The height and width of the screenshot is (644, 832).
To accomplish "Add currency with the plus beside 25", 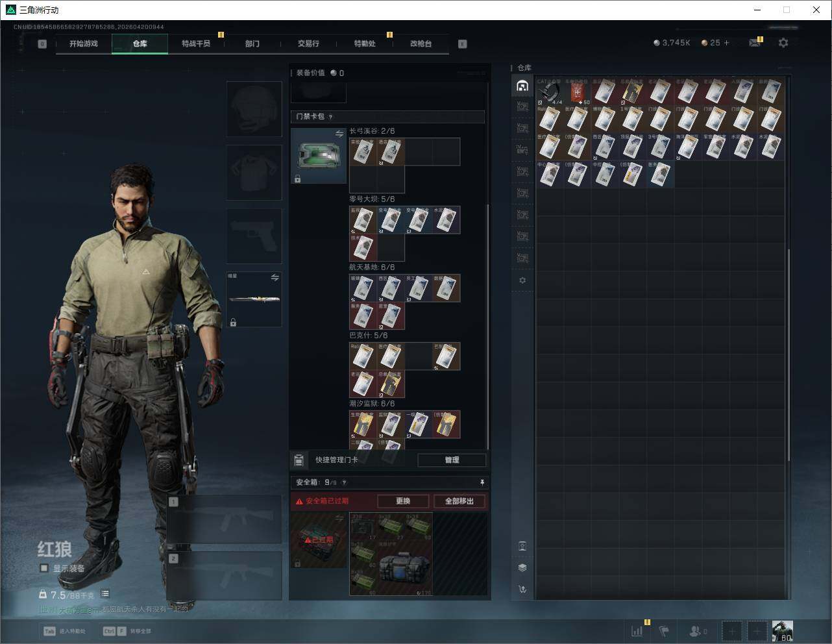I will (726, 43).
